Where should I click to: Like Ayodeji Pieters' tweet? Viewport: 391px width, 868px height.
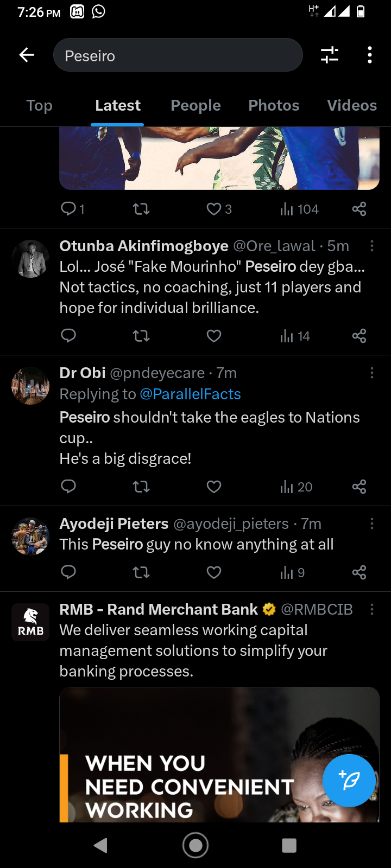pyautogui.click(x=214, y=572)
